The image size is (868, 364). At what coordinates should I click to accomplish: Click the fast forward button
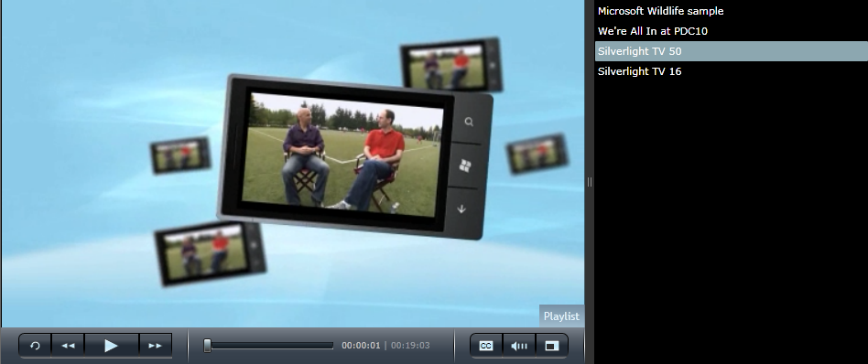click(156, 346)
